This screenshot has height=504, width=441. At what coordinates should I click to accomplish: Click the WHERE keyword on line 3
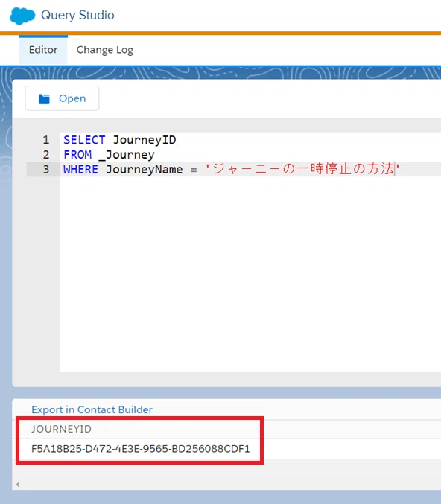(80, 169)
